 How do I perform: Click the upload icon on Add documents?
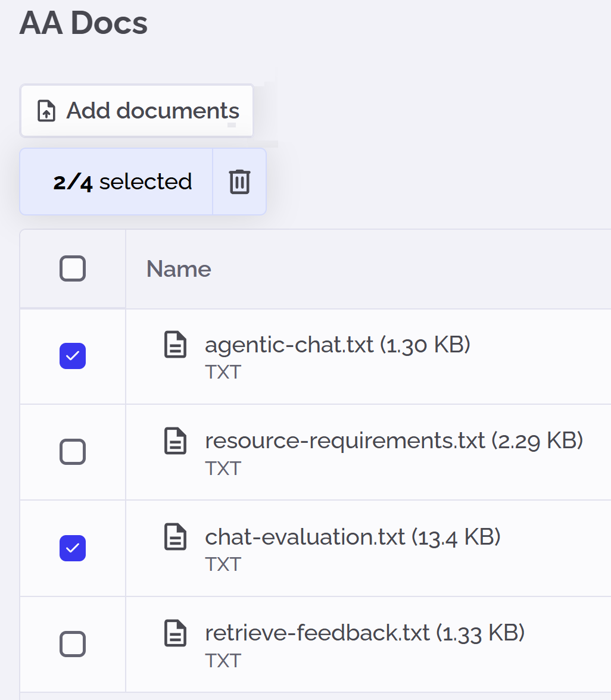tap(46, 110)
